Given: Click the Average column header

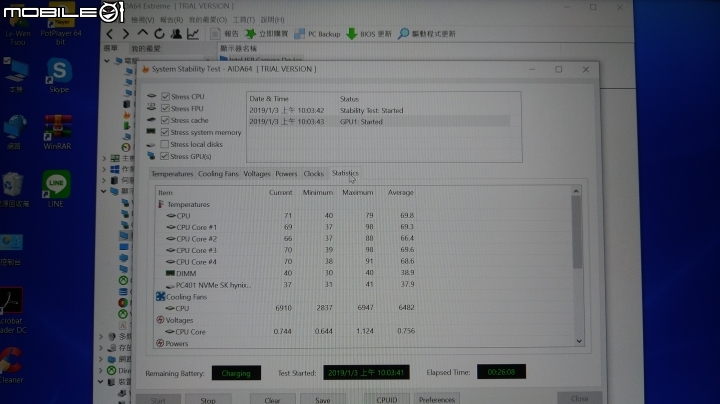Looking at the screenshot, I should (400, 192).
